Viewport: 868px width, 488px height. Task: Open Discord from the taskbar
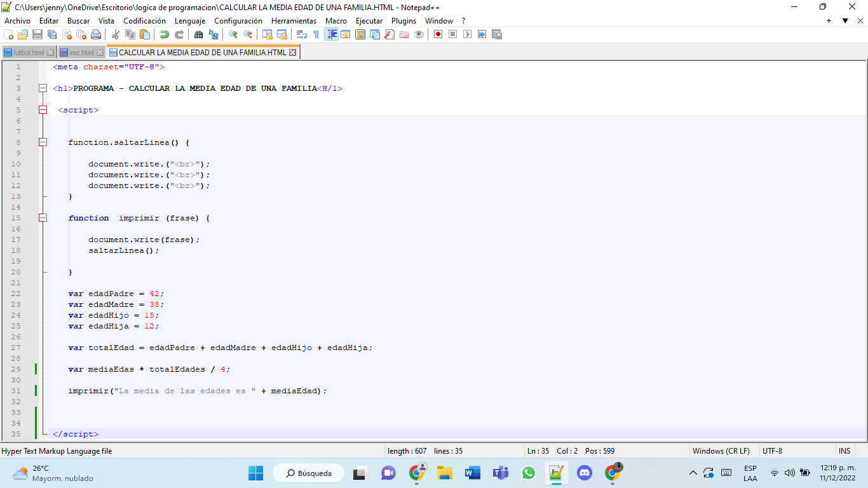[x=585, y=473]
